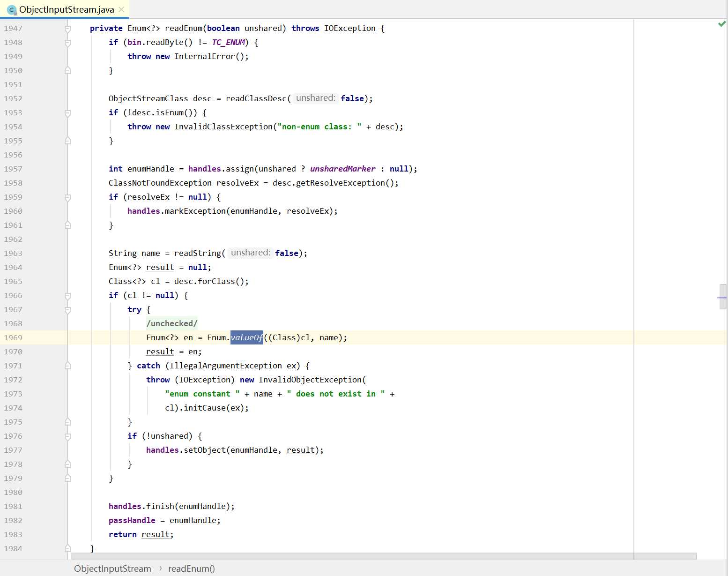
Task: Click the TC_ENUM constant
Action: pyautogui.click(x=228, y=42)
